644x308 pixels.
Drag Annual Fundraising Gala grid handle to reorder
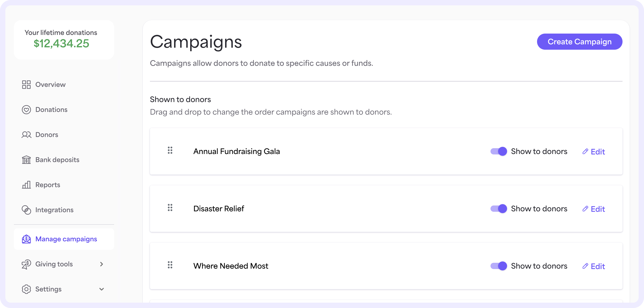tap(170, 151)
